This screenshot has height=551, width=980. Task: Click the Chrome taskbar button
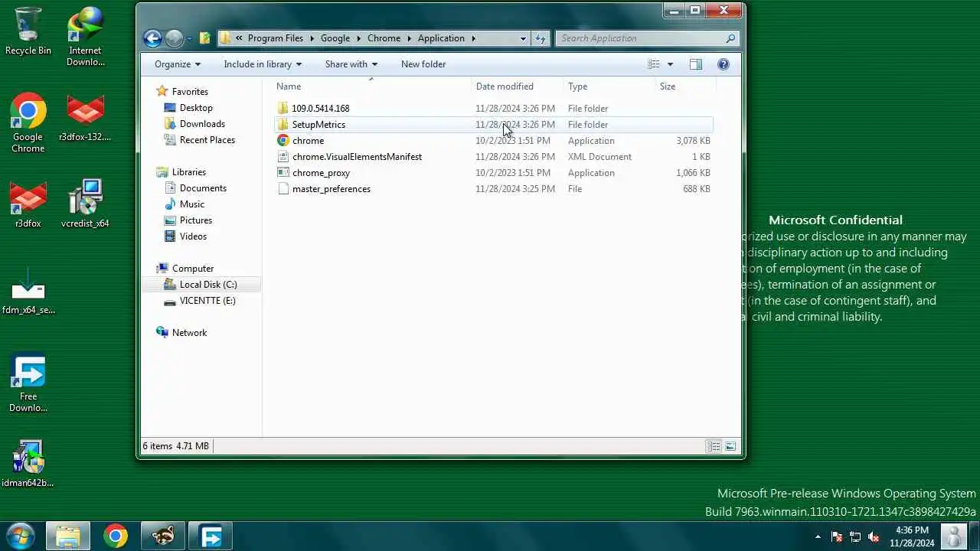pos(116,536)
